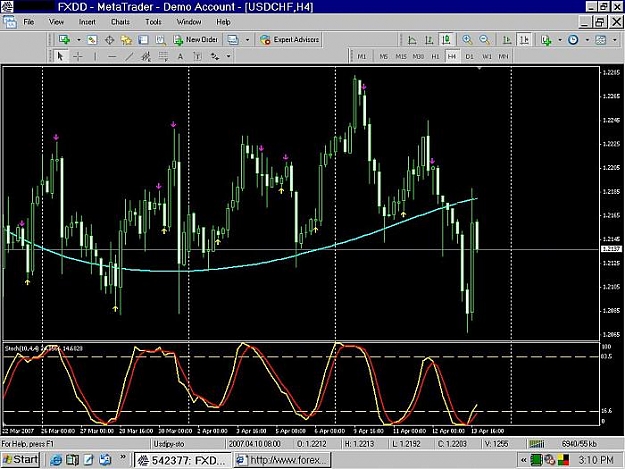Screen dimensions: 625x469
Task: Switch to H1 timeframe
Action: [435, 57]
